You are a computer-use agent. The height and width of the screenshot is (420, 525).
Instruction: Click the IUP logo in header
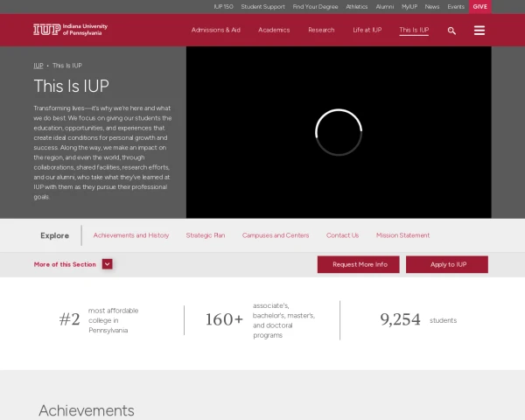(x=70, y=30)
